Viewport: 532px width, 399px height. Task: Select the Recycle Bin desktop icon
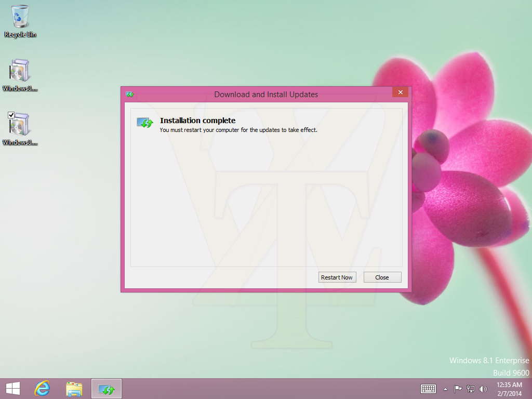point(20,21)
